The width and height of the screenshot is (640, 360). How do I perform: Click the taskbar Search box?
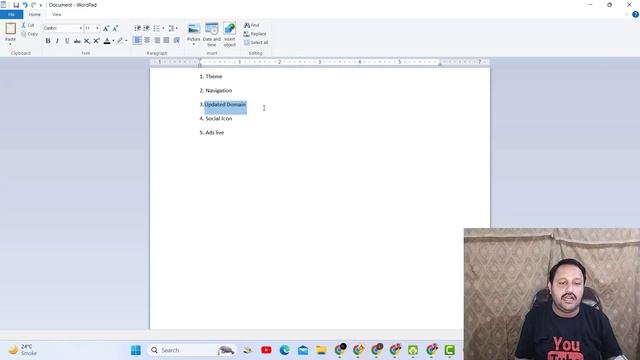pyautogui.click(x=192, y=350)
